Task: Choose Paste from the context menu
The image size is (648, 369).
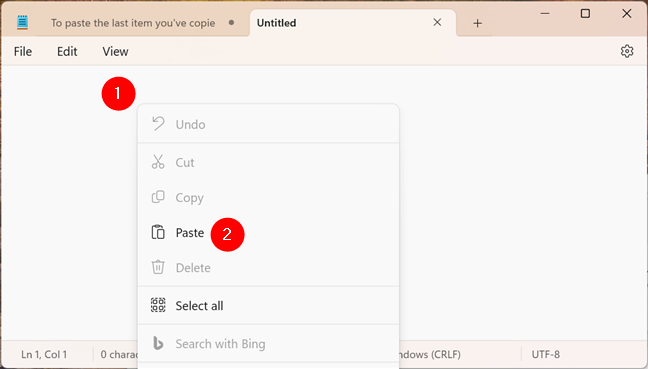Action: pos(268,233)
